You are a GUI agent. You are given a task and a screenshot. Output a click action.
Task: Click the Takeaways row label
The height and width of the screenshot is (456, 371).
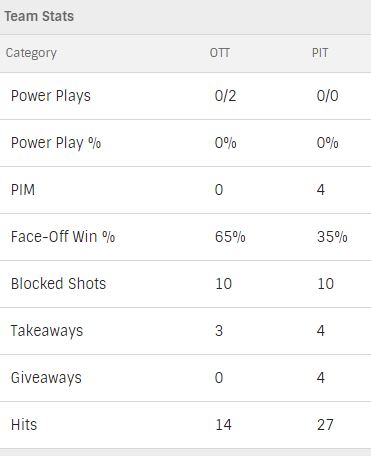[x=47, y=331]
